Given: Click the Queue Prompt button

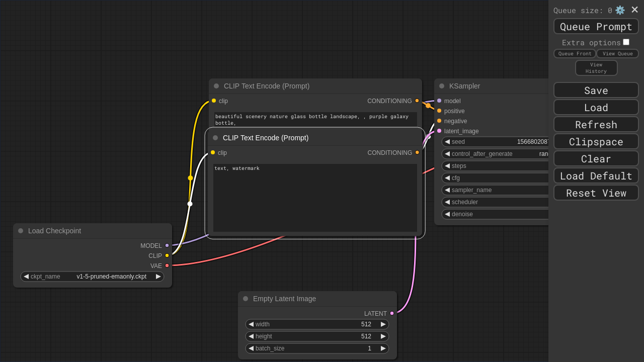Looking at the screenshot, I should pos(596,27).
